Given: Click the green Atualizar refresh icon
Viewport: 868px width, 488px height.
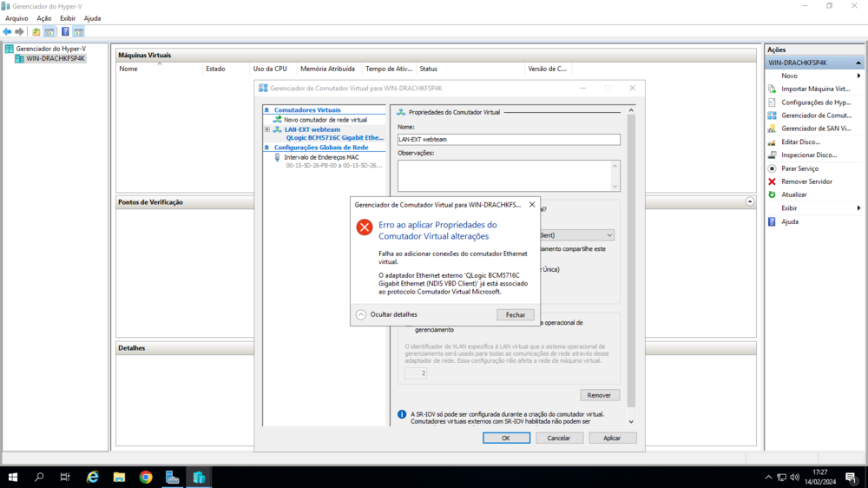Looking at the screenshot, I should [x=772, y=195].
